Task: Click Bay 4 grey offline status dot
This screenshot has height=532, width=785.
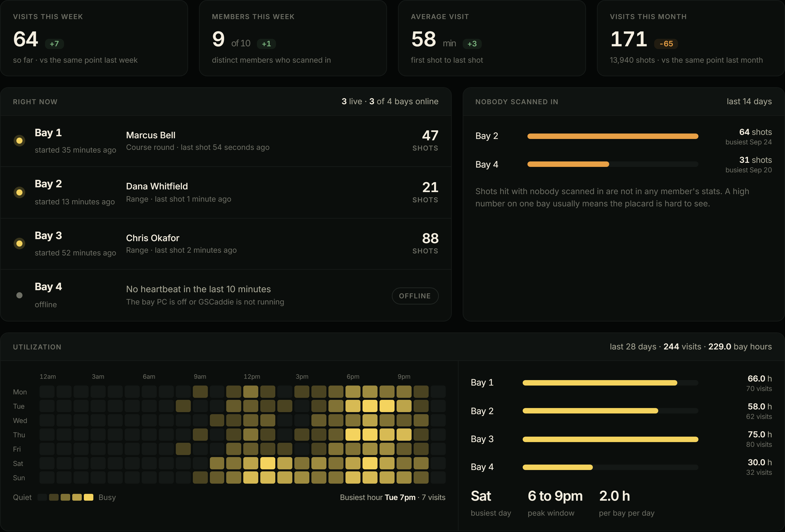Action: [x=19, y=295]
